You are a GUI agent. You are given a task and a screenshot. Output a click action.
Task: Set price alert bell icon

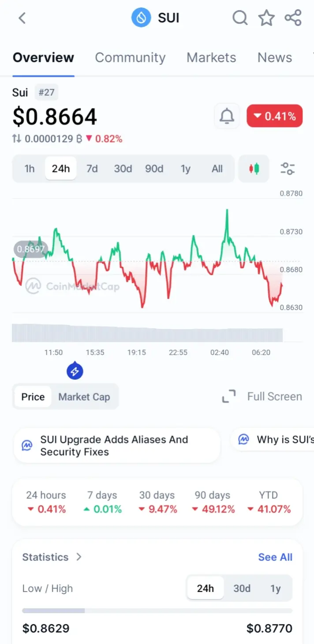click(227, 116)
